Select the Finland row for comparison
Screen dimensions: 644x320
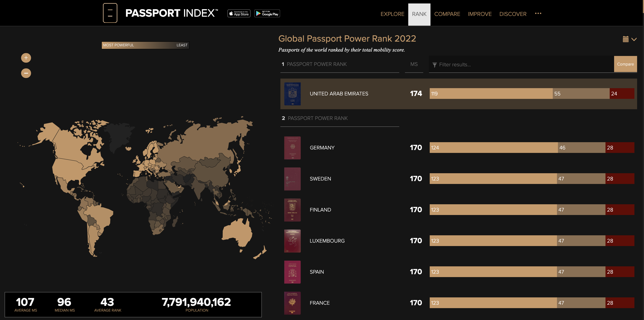click(x=350, y=209)
